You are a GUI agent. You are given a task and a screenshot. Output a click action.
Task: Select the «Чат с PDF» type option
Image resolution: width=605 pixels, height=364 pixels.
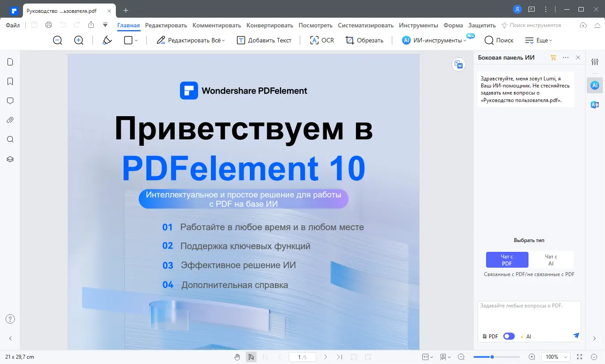point(507,260)
